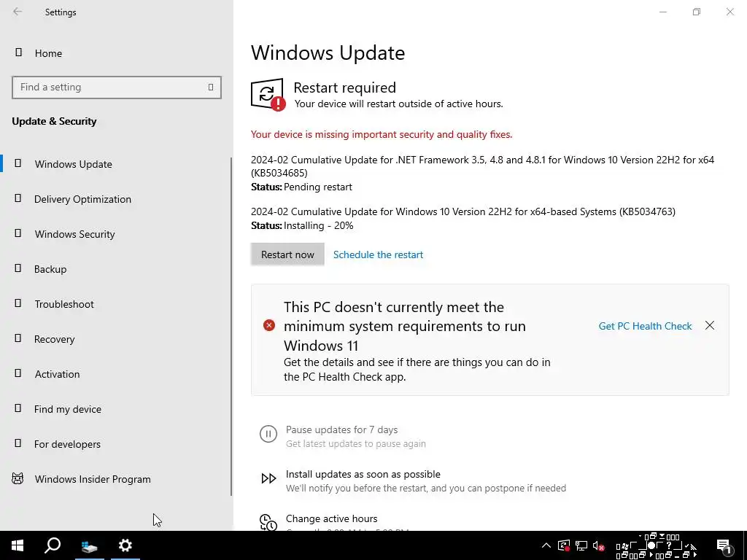
Task: Open Delivery Optimization settings
Action: [82, 199]
